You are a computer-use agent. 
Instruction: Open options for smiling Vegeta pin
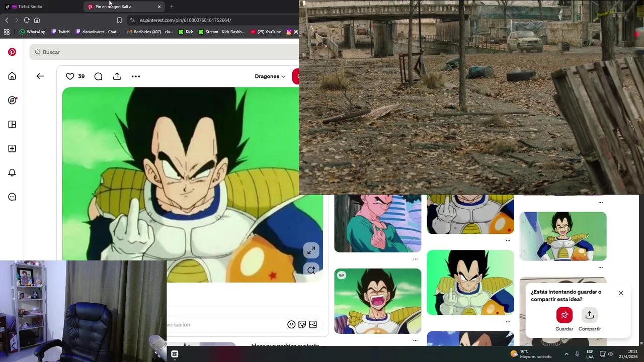600,267
